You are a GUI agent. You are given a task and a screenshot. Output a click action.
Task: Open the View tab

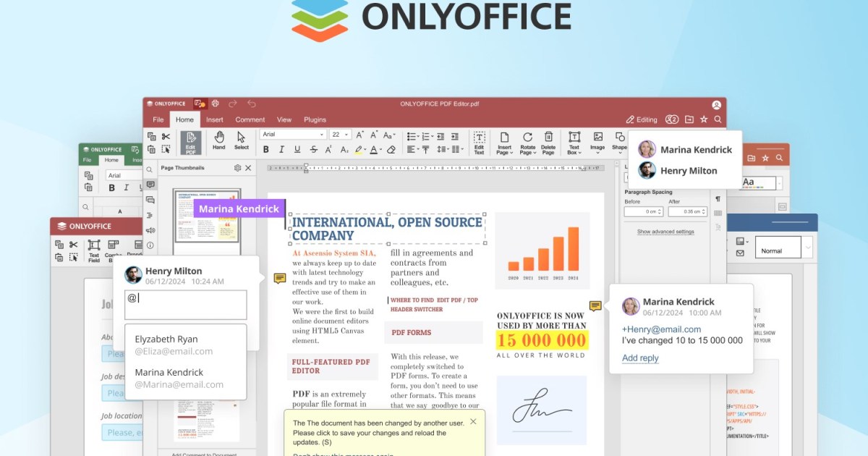[x=284, y=119]
